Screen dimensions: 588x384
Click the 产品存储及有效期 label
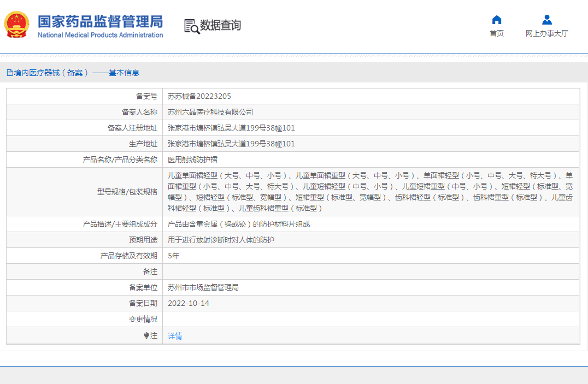click(128, 256)
